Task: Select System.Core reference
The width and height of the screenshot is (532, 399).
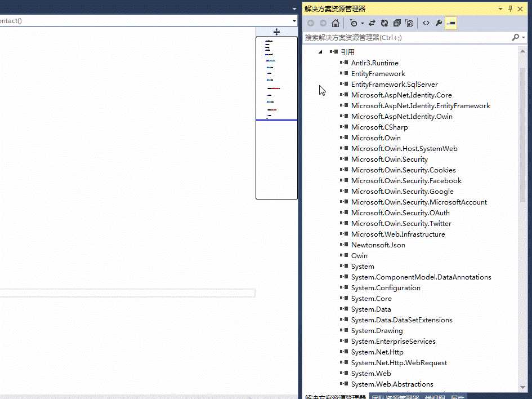Action: point(371,299)
